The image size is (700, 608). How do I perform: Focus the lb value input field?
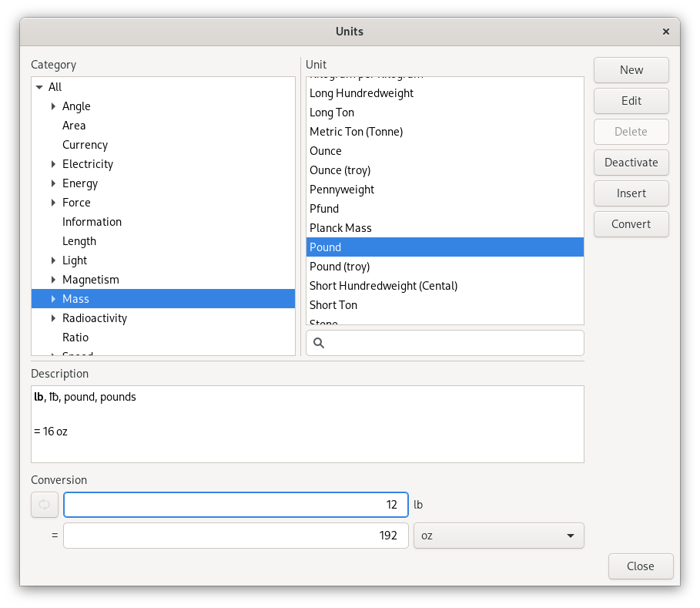pos(236,505)
